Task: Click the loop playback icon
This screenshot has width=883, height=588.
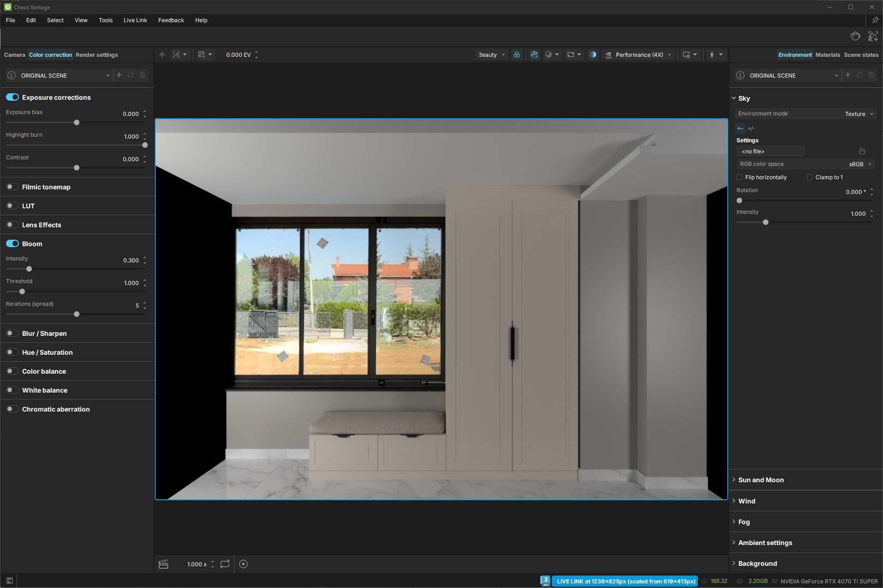Action: [x=225, y=564]
